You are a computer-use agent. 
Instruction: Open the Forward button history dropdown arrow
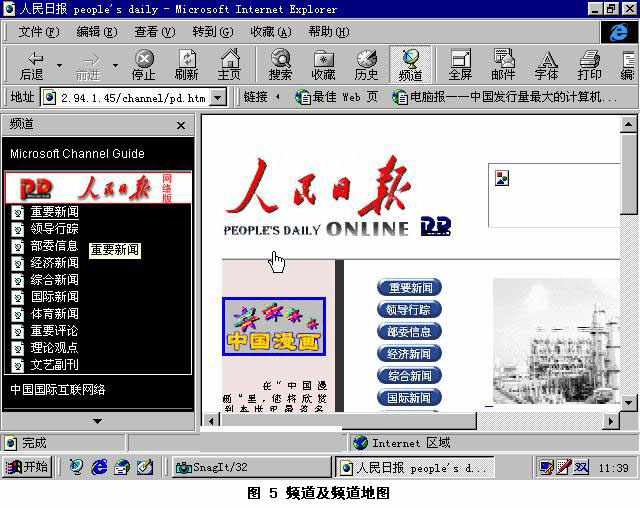click(x=116, y=65)
